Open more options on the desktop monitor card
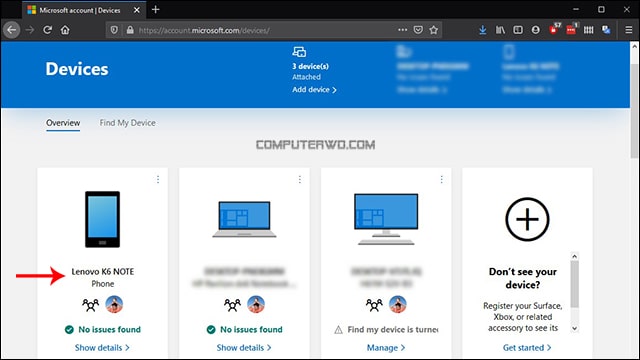The height and width of the screenshot is (360, 640). pyautogui.click(x=441, y=180)
